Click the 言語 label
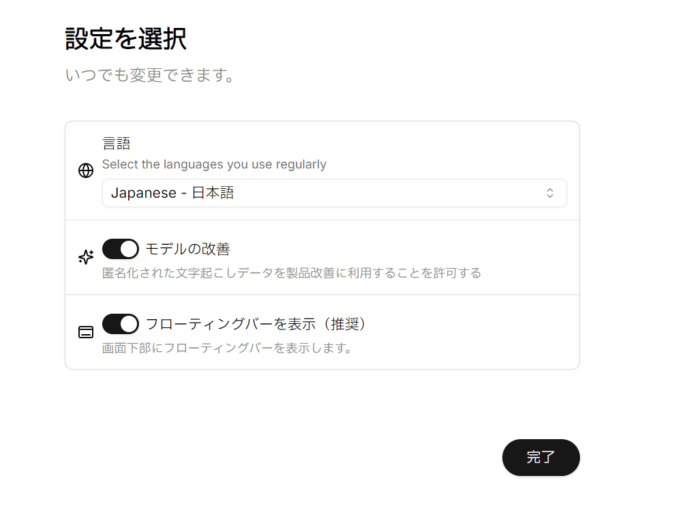This screenshot has height=506, width=700. point(116,144)
